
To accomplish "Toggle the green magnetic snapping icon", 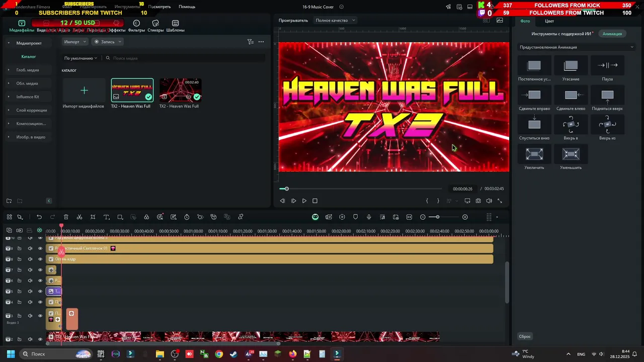I will (39, 230).
